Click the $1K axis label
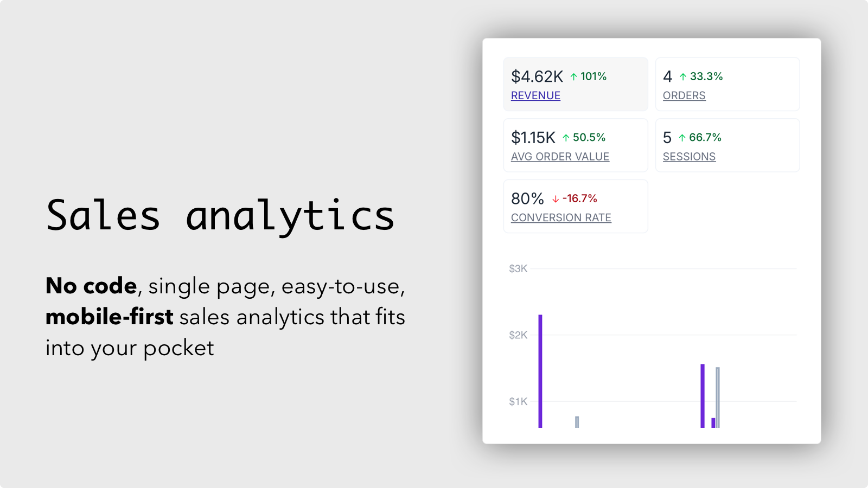Screen dimensions: 868x488 pos(518,402)
